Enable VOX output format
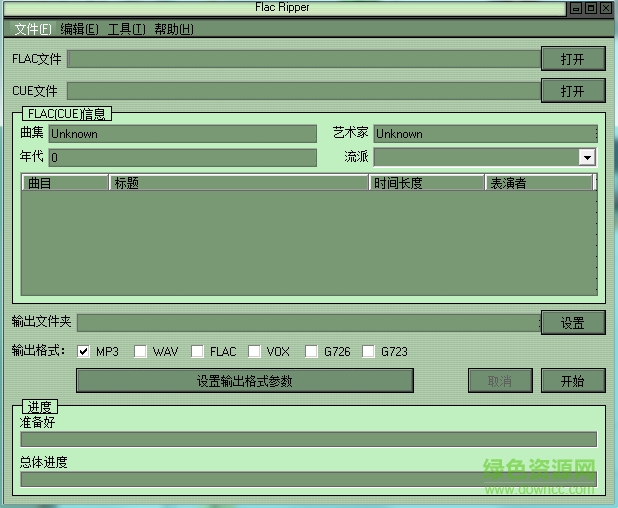This screenshot has height=508, width=618. pos(254,351)
